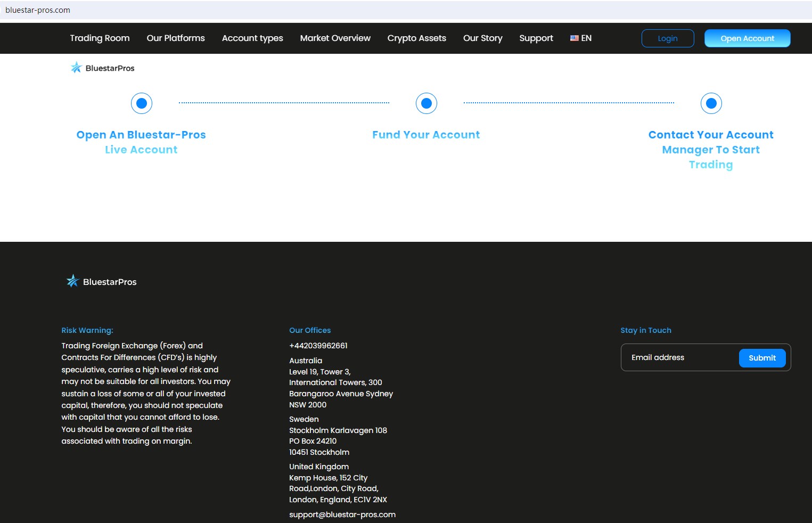Image resolution: width=812 pixels, height=523 pixels.
Task: Select the Fund Your Account step circle
Action: 426,103
